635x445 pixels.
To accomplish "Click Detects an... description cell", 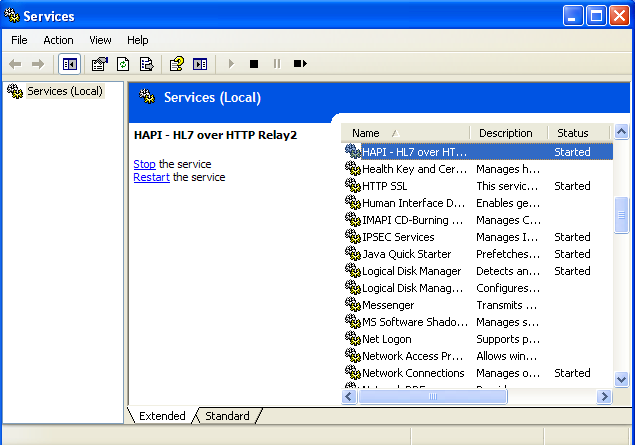I will pos(508,271).
